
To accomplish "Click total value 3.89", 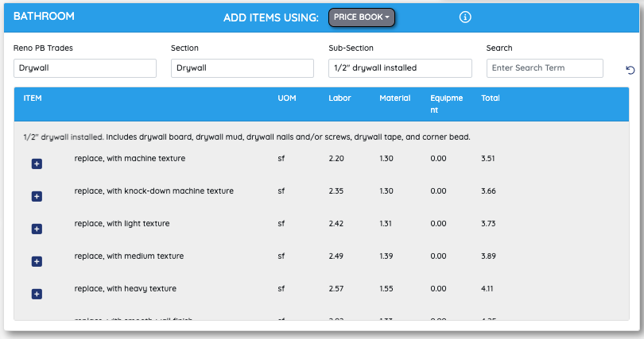I will click(488, 256).
